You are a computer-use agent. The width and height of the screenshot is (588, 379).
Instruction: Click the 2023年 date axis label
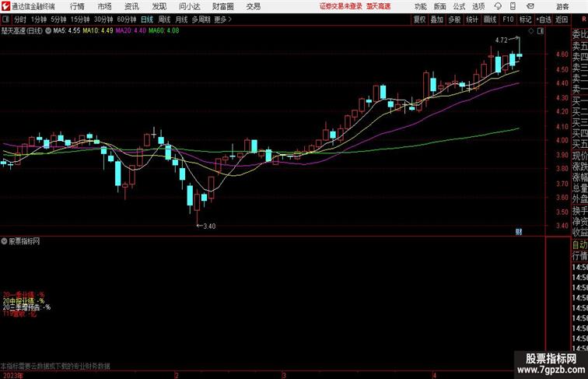tap(12, 376)
